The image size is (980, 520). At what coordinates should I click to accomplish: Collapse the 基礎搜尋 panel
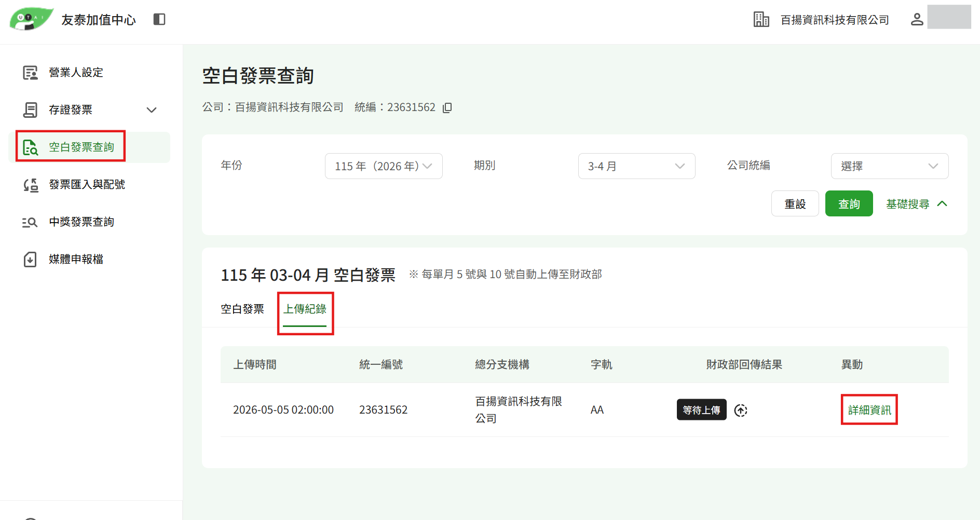coord(917,204)
